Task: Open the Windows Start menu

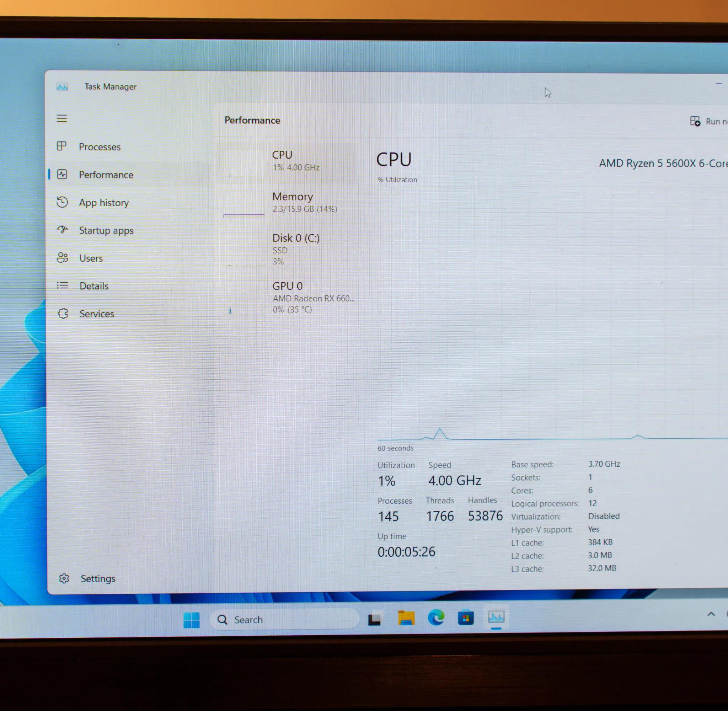Action: tap(192, 620)
